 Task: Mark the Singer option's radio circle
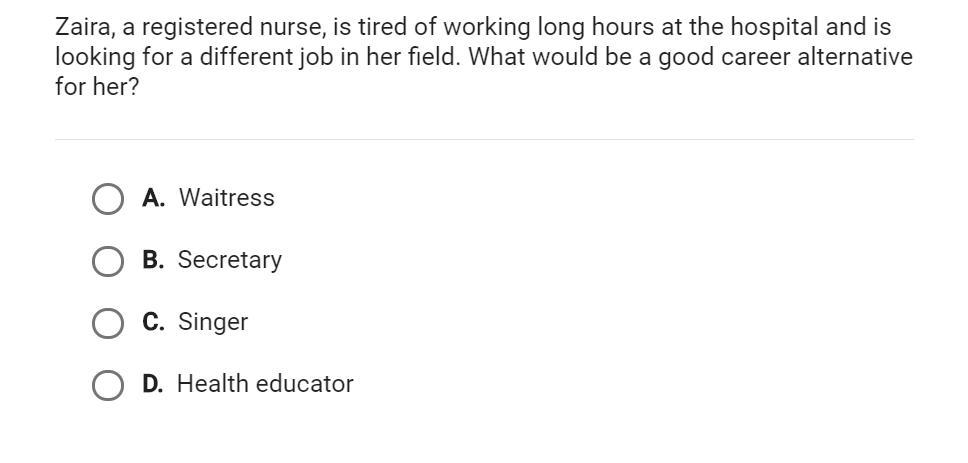[x=107, y=323]
